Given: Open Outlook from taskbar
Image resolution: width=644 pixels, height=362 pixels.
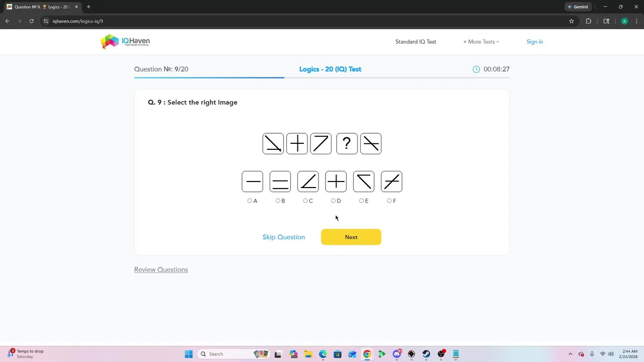Looking at the screenshot, I should pos(352,354).
